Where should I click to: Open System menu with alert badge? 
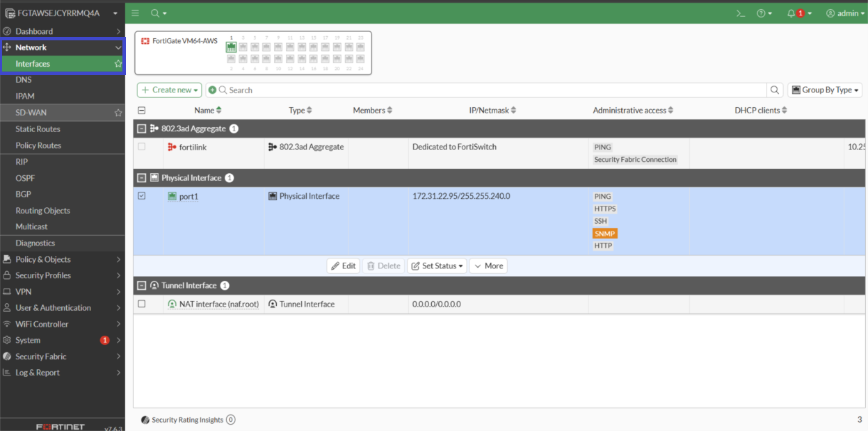pyautogui.click(x=62, y=341)
